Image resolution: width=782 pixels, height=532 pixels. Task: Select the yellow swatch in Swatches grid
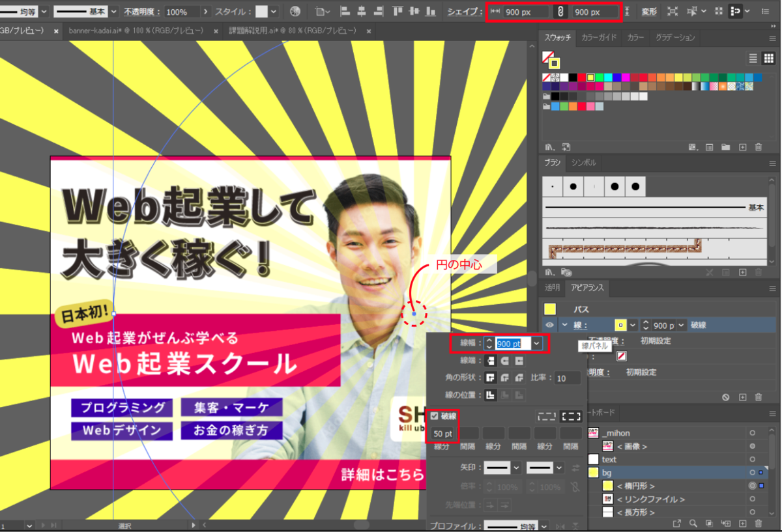(x=590, y=77)
